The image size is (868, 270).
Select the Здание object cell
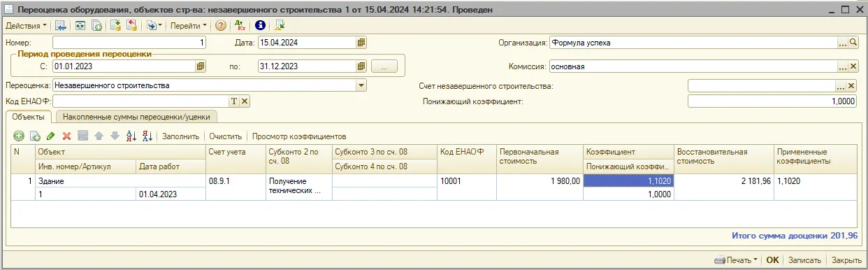[120, 180]
